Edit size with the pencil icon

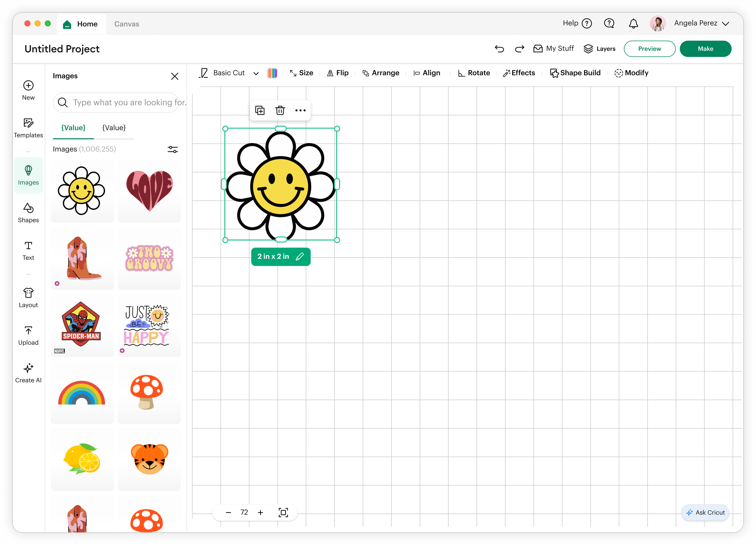[x=300, y=257]
